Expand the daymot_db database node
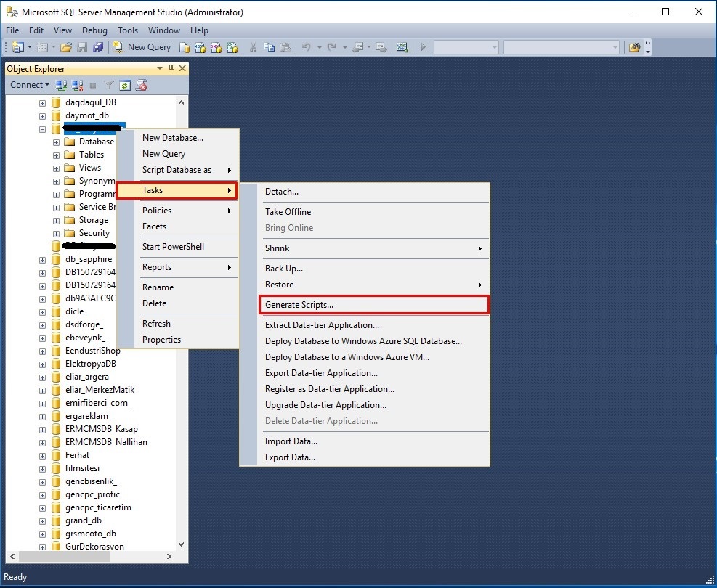 (x=43, y=116)
